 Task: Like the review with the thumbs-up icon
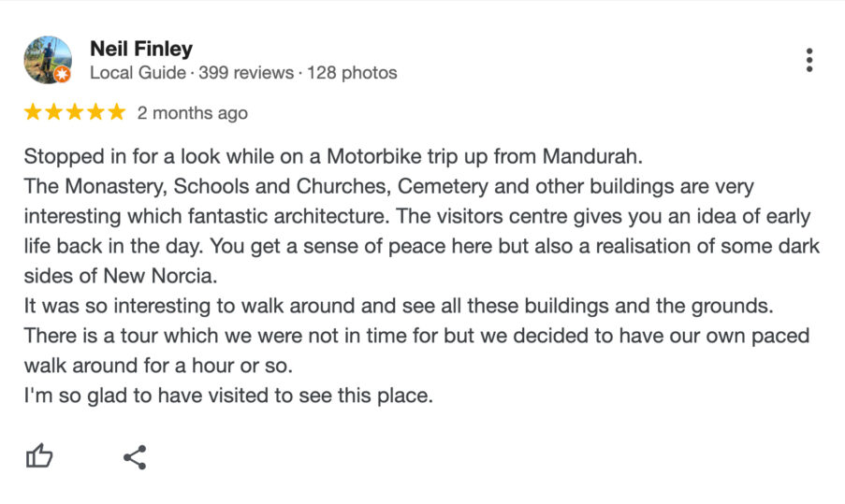(39, 456)
